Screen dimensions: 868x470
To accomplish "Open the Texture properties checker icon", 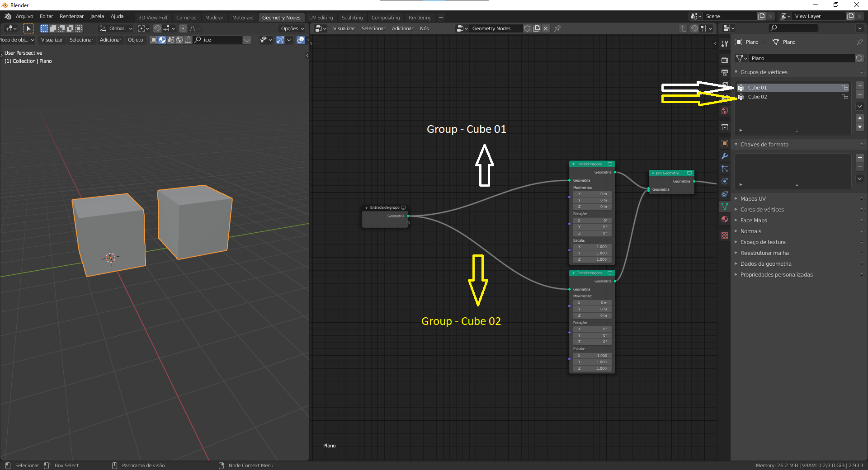I will tap(725, 235).
